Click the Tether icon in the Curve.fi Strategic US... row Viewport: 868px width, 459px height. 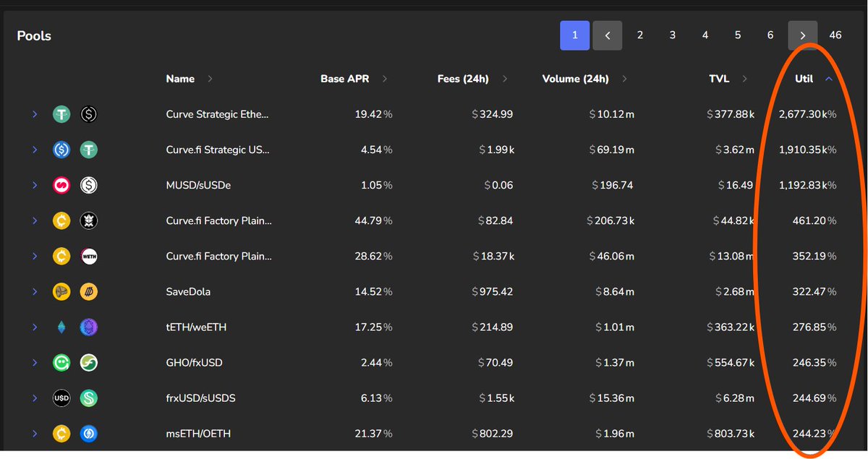pyautogui.click(x=89, y=150)
